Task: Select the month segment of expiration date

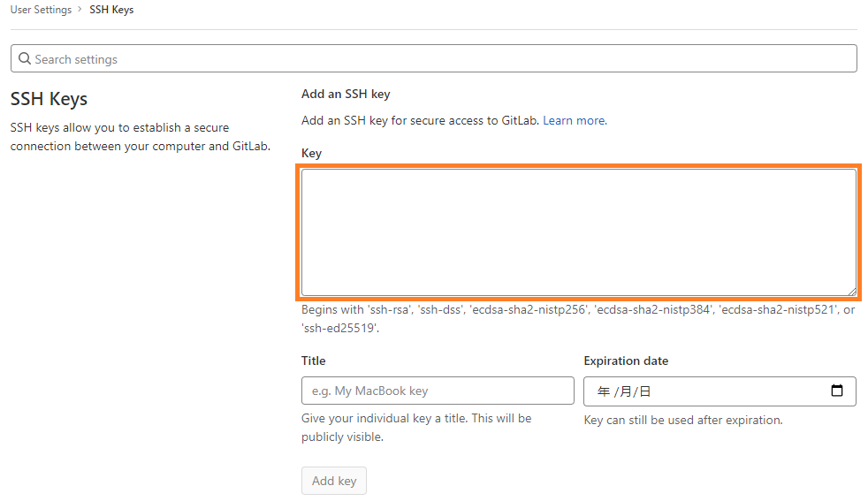Action: pos(625,391)
